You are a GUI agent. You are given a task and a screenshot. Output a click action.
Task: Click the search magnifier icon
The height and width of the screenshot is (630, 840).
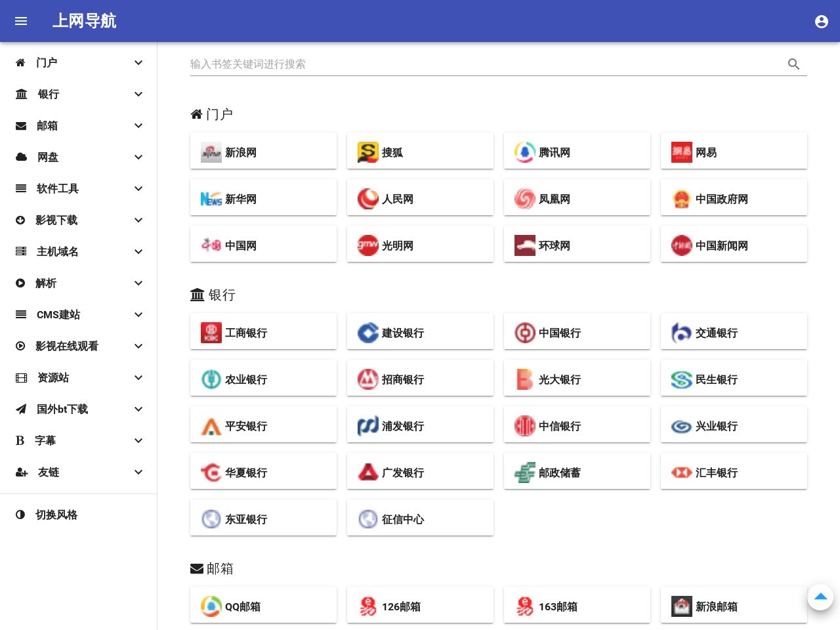pyautogui.click(x=794, y=64)
